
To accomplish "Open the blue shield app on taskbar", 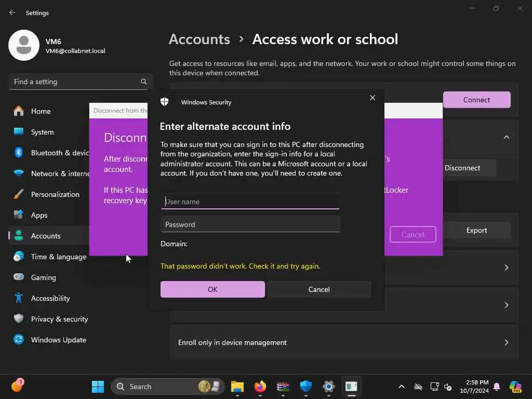I will point(305,387).
